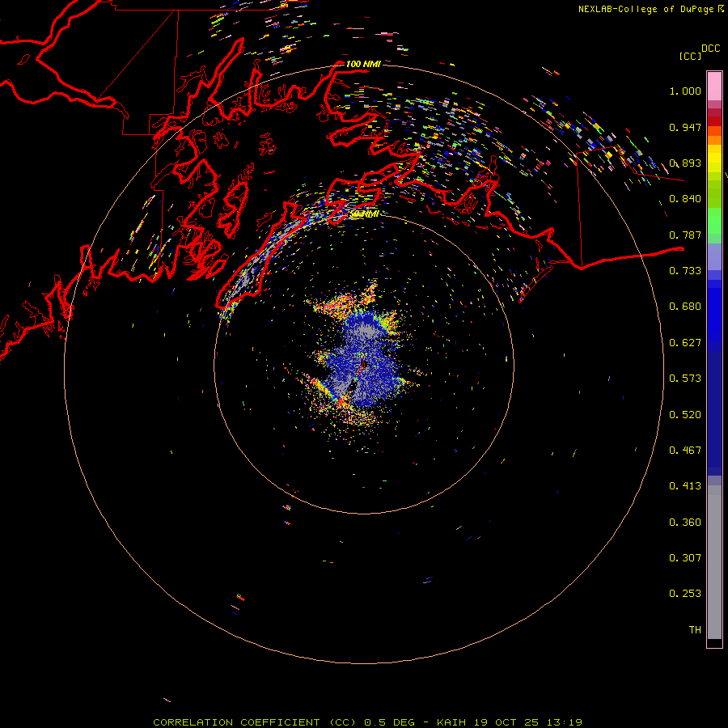Select the 0.253 scale value
Image resolution: width=728 pixels, height=728 pixels.
click(x=685, y=594)
